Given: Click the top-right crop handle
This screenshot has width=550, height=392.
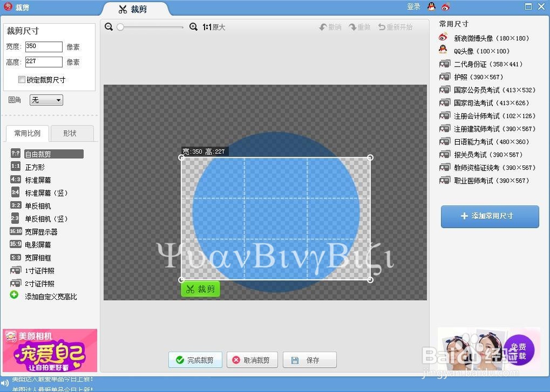Looking at the screenshot, I should pyautogui.click(x=370, y=158).
